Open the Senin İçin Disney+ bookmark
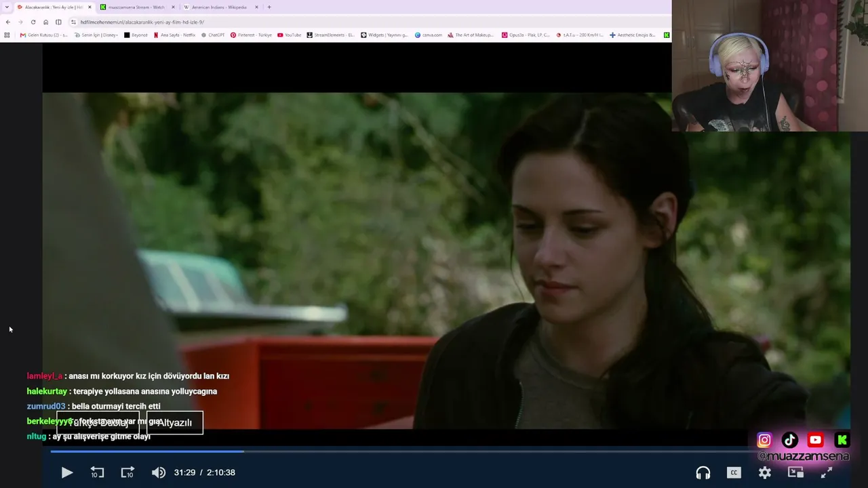The width and height of the screenshot is (868, 488). click(x=96, y=35)
